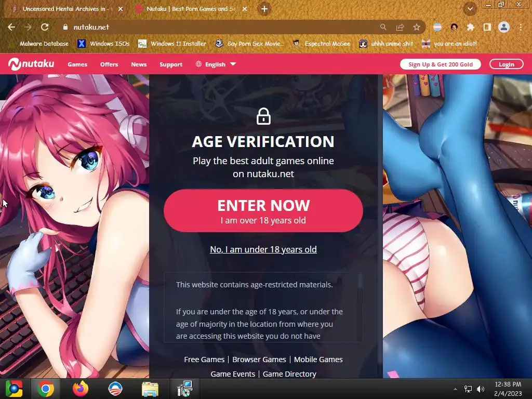Open the you are an idiot! bookmark
The width and height of the screenshot is (532, 399).
click(449, 44)
